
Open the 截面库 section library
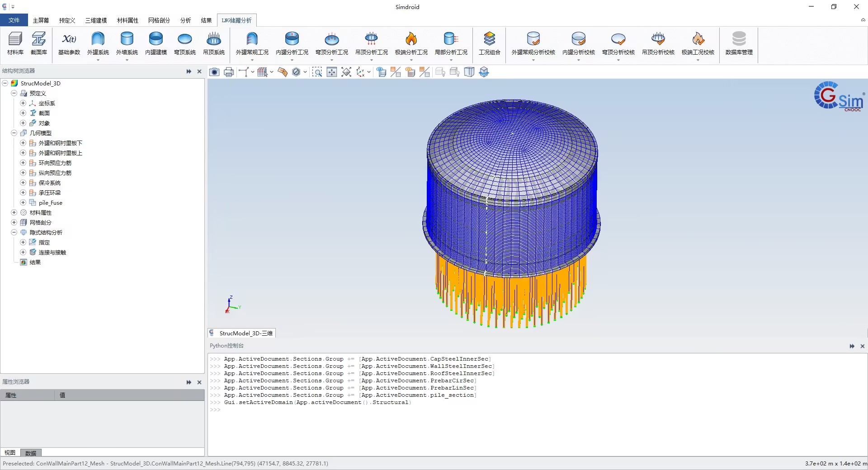click(38, 43)
